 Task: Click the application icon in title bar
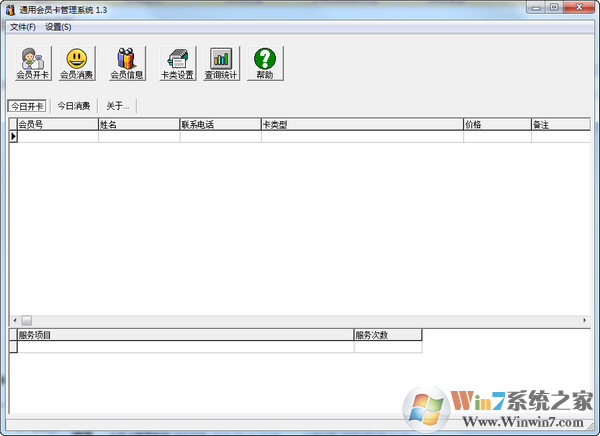click(10, 10)
